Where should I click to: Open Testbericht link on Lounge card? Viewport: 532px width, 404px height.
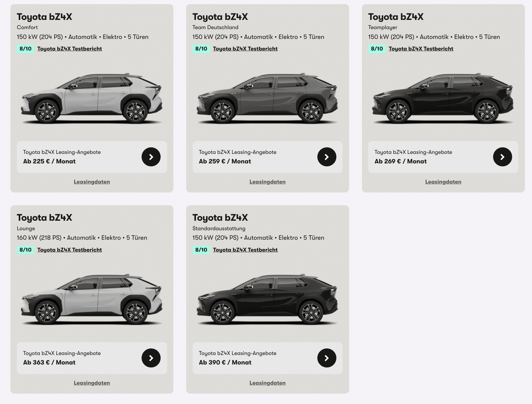(x=69, y=250)
